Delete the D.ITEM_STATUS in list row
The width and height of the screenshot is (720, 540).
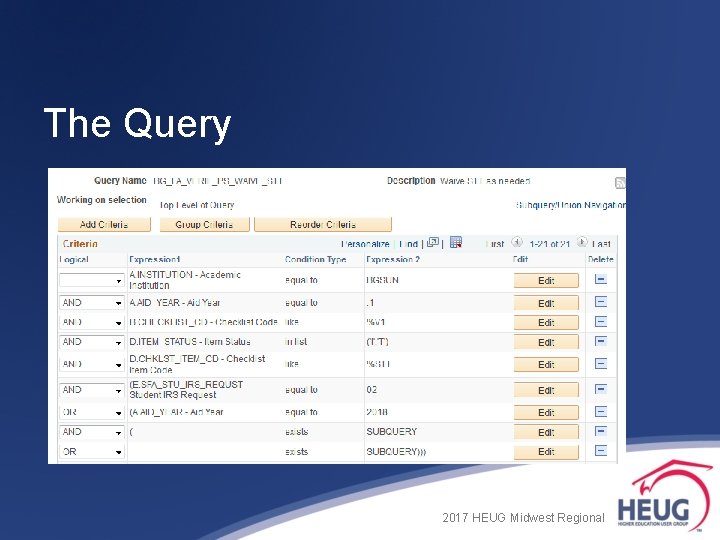tap(601, 341)
